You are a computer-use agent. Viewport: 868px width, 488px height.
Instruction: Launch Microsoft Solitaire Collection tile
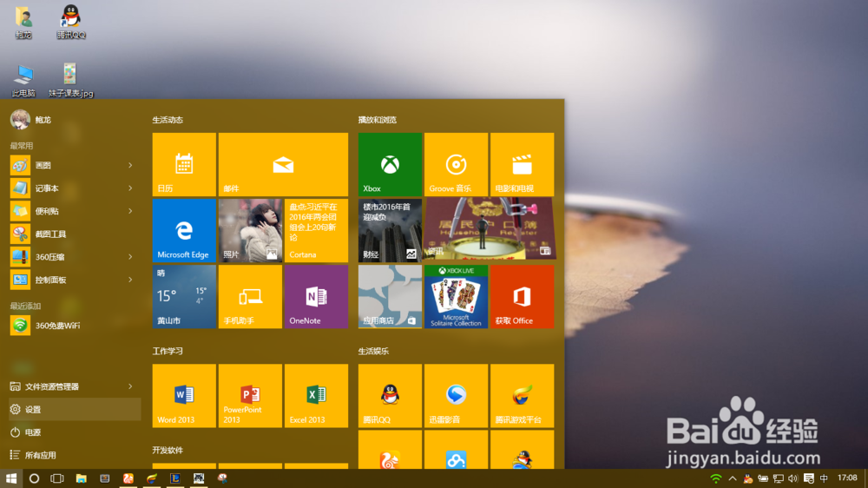click(457, 297)
